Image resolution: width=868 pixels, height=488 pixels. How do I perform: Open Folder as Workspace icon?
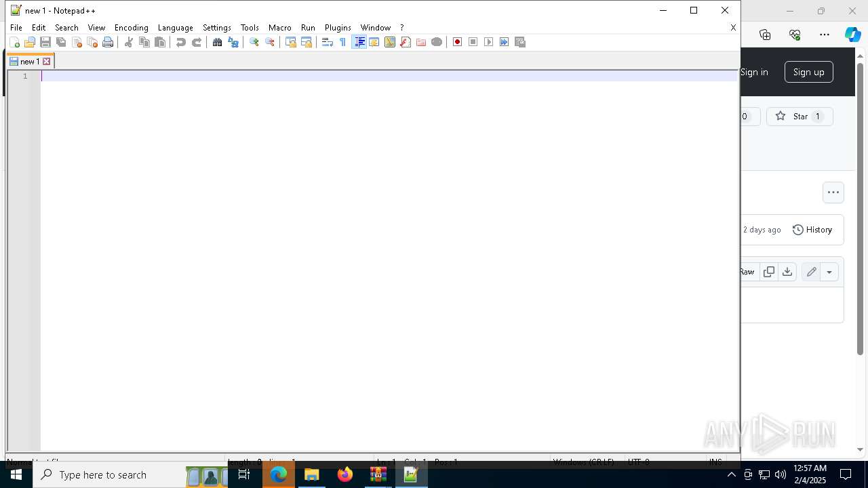421,42
